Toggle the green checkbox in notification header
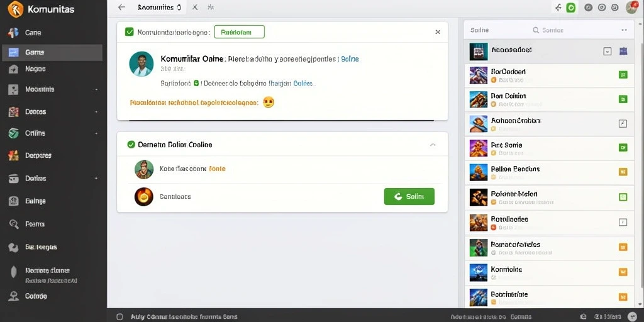This screenshot has height=322, width=644. 130,31
